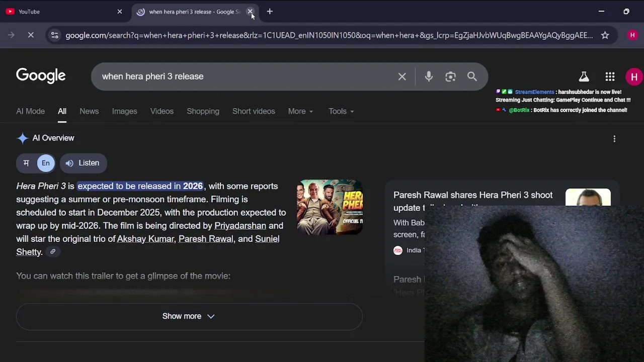Switch AI Overview language to En
The image size is (644, 362).
(x=46, y=163)
